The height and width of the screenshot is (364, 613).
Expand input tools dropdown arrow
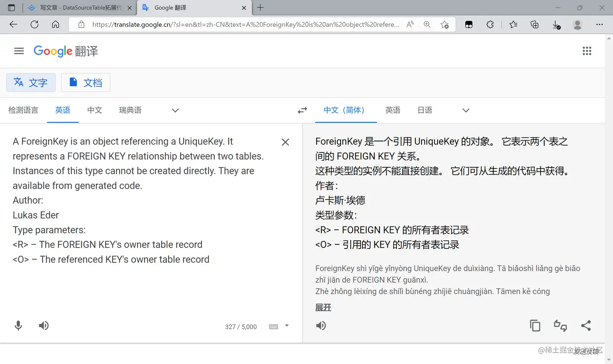(287, 325)
